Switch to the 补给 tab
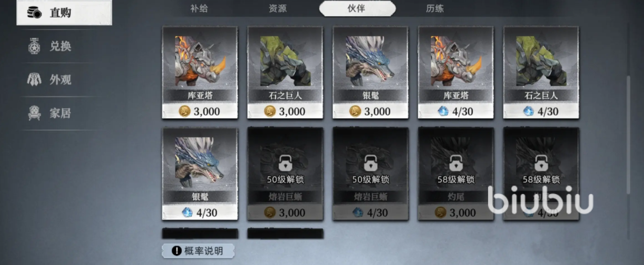 coord(199,9)
